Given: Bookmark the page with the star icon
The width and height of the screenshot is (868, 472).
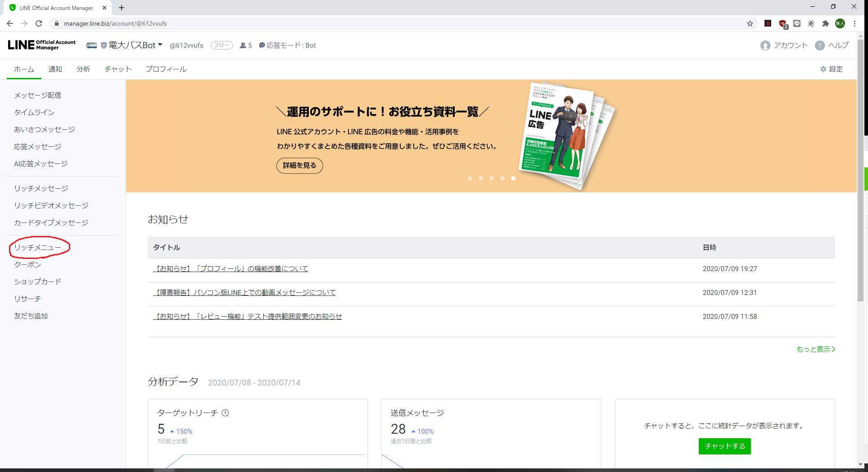Looking at the screenshot, I should click(x=750, y=23).
